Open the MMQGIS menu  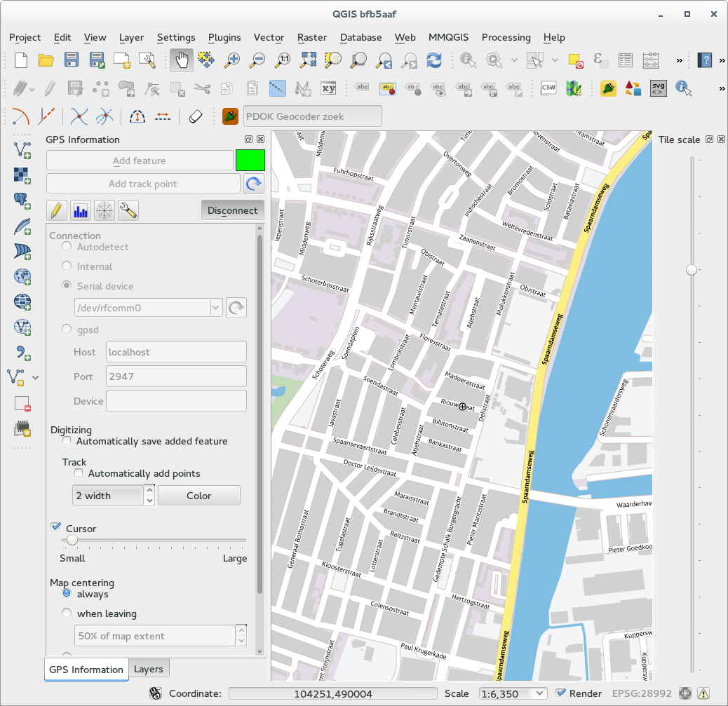pos(448,37)
